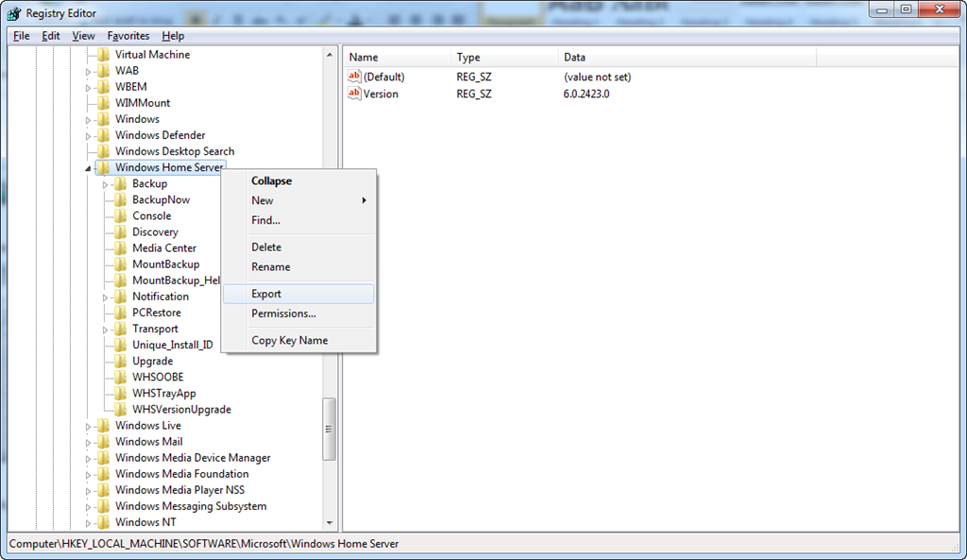Select Find... in the context menu
The height and width of the screenshot is (560, 967).
tap(298, 220)
